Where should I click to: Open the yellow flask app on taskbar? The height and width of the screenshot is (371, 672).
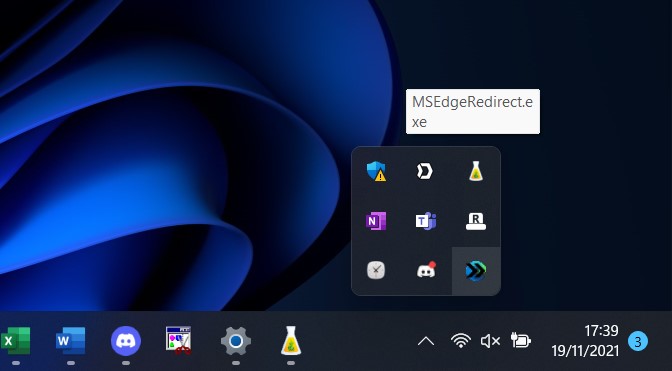tap(291, 341)
